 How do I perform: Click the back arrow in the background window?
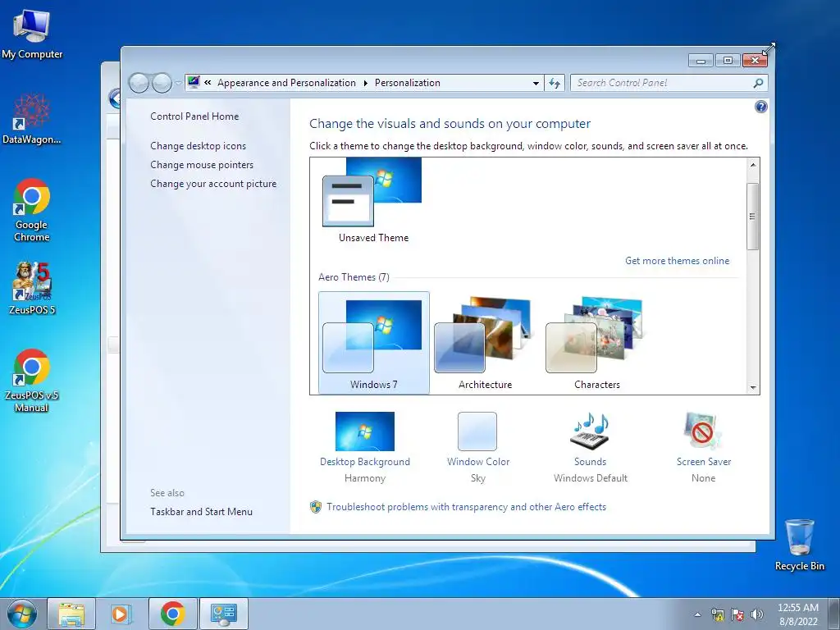click(114, 98)
